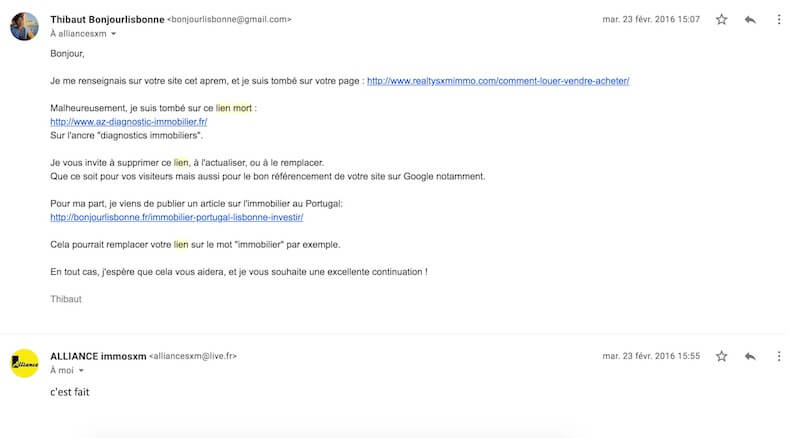Open the bonjourlisbonne.fr immobilier Portugal article link

pyautogui.click(x=176, y=217)
